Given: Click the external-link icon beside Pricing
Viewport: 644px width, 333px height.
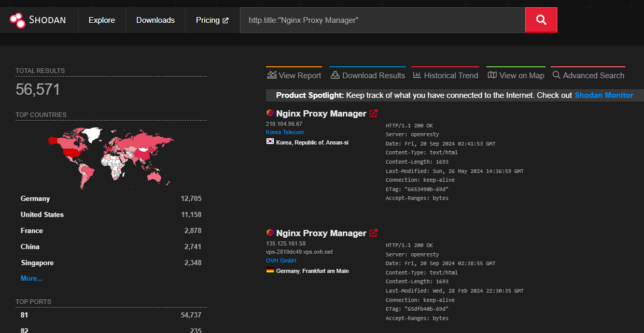Looking at the screenshot, I should 226,21.
